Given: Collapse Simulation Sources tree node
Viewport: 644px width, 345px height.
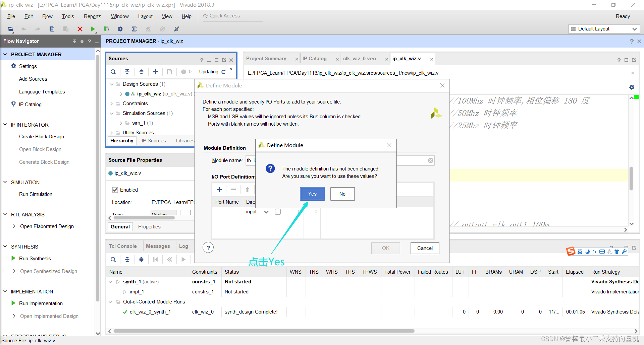Looking at the screenshot, I should tap(112, 113).
